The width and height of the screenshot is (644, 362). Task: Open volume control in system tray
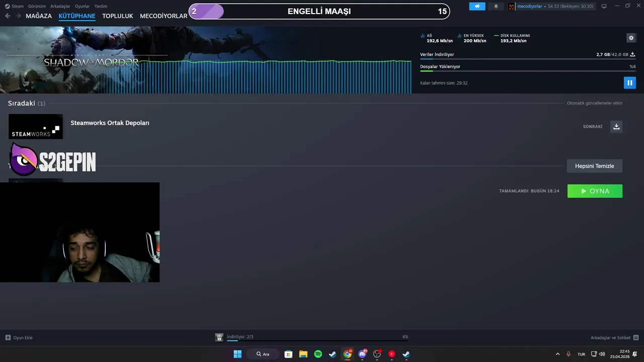602,354
